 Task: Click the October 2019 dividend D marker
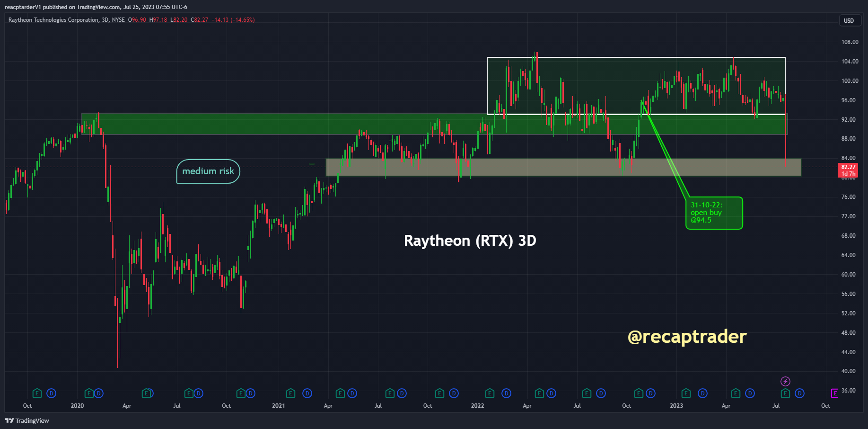click(51, 393)
